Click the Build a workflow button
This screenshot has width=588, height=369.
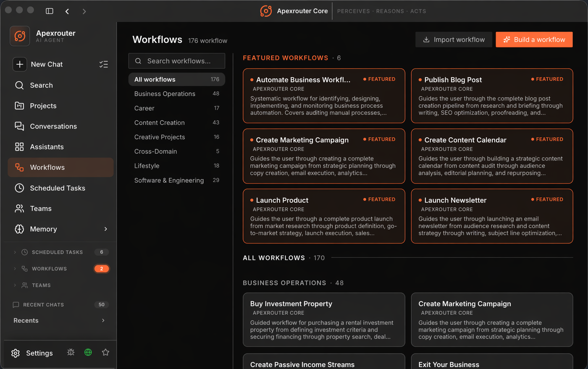pos(534,39)
